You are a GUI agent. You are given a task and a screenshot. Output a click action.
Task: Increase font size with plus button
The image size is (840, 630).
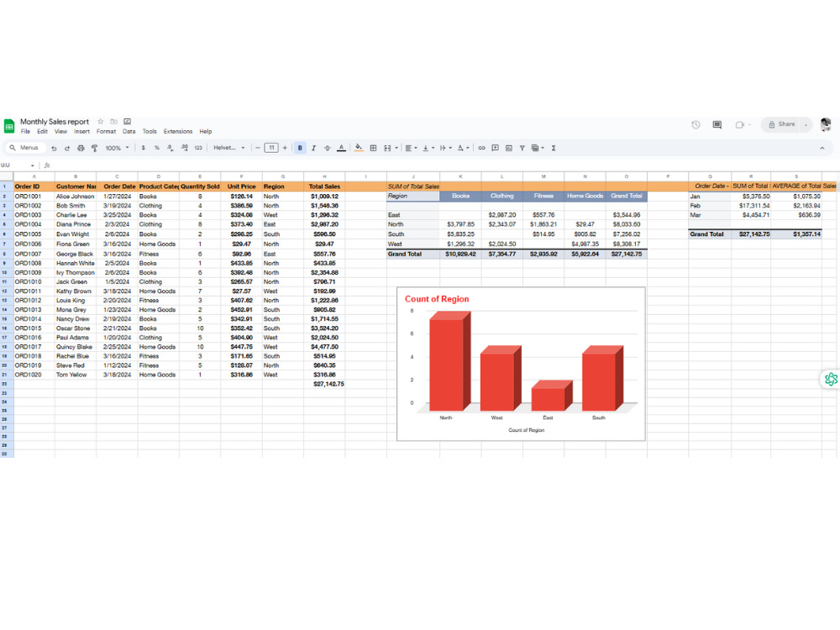285,148
